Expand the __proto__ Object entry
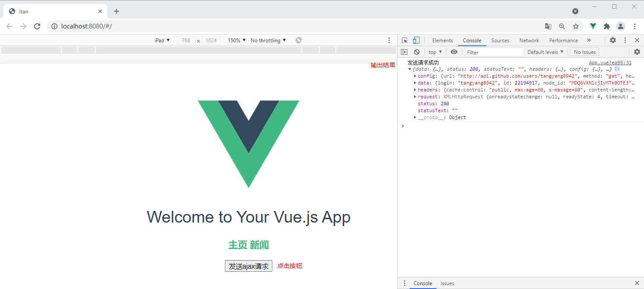 coord(415,117)
